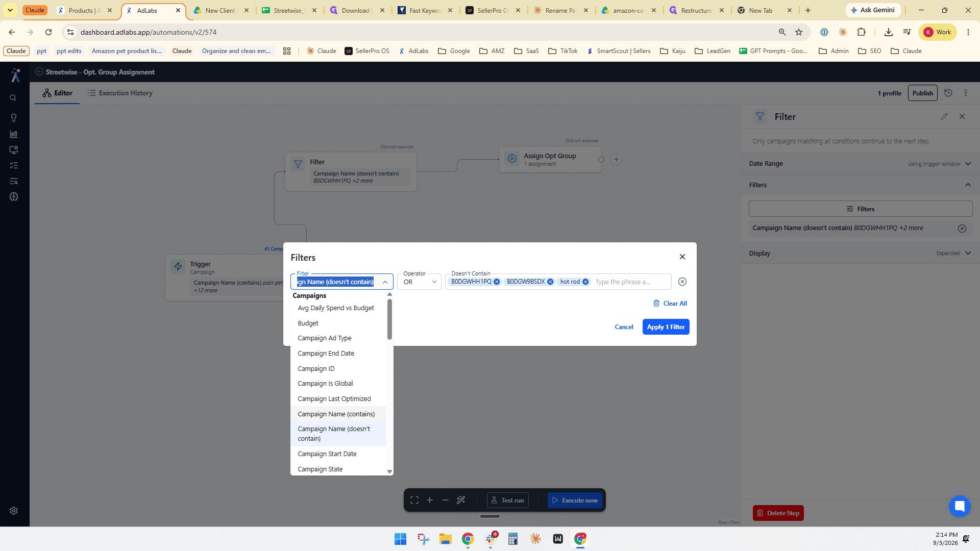Delete the filter row with circled X

[682, 282]
